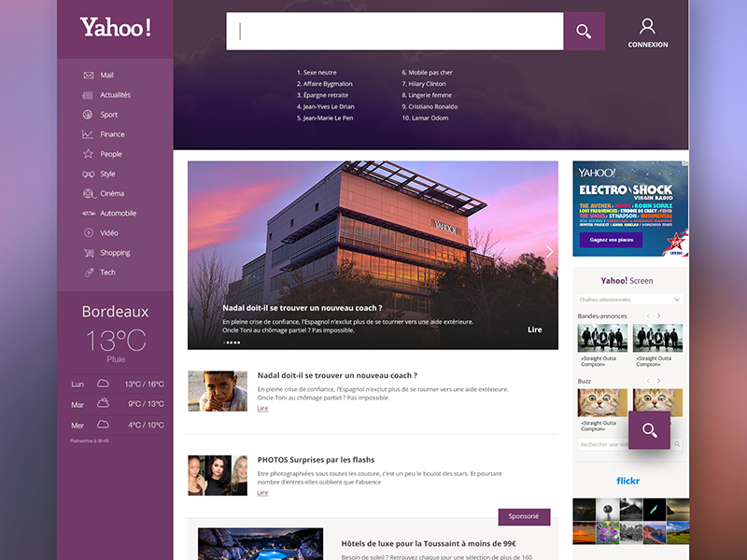Click the Mail envelope icon
The height and width of the screenshot is (560, 747).
pos(89,76)
